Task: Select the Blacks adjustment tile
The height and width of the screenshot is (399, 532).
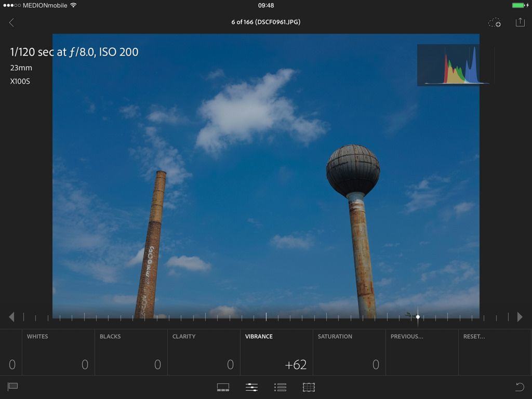Action: tap(131, 352)
